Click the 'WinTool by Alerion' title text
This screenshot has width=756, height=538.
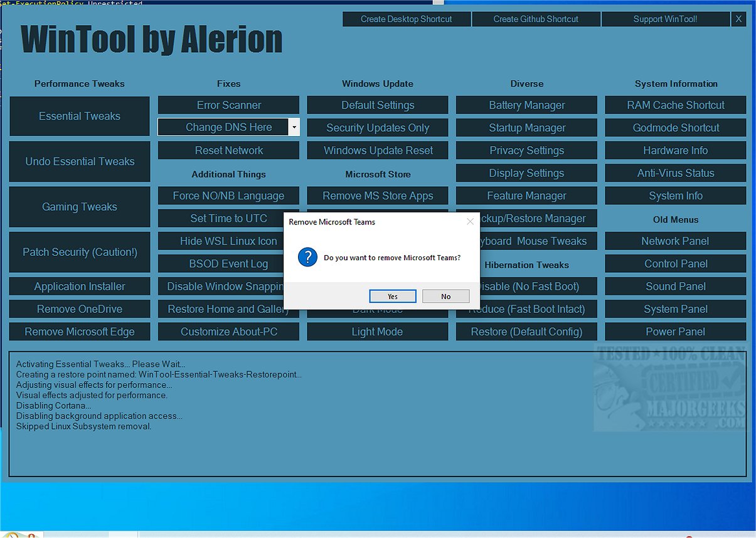151,41
